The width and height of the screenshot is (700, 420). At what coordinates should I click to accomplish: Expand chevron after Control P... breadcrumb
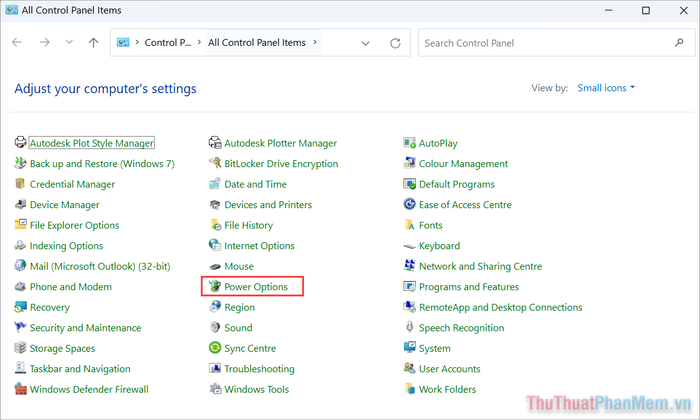pyautogui.click(x=199, y=42)
